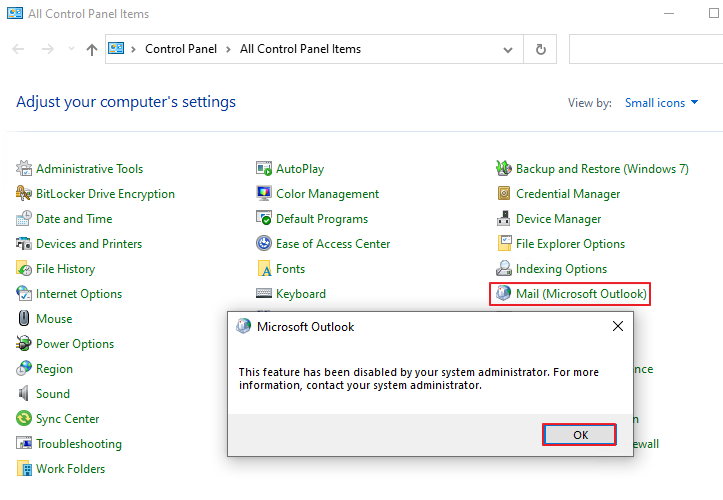Open the Administrative Tools link
Screen dimensions: 723x500
(89, 169)
